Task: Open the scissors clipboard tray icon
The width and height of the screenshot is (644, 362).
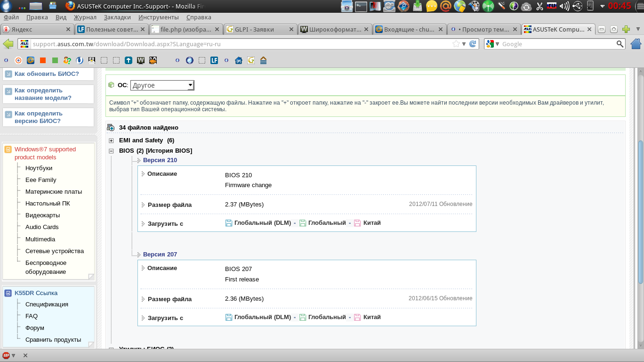Action: tap(539, 6)
